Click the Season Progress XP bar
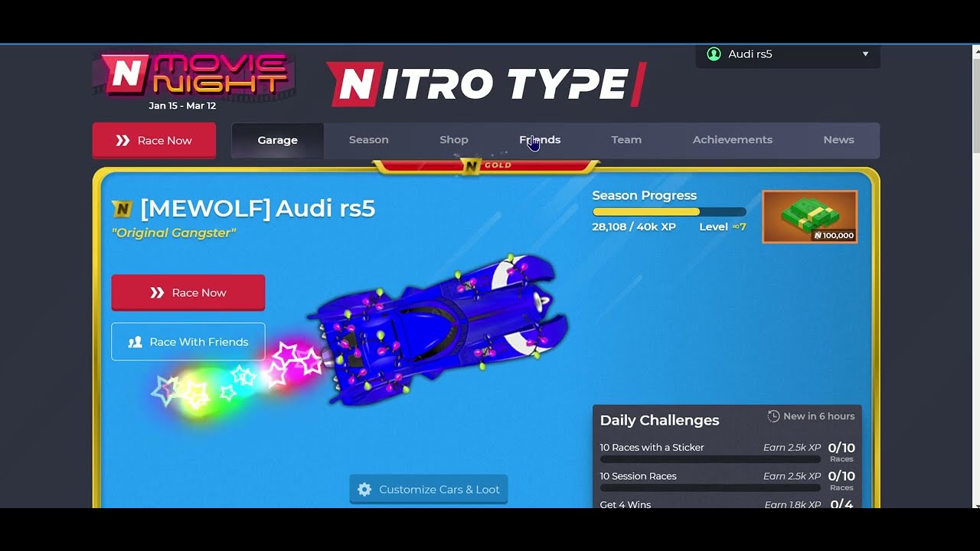Screen dimensions: 980x551 click(x=669, y=212)
